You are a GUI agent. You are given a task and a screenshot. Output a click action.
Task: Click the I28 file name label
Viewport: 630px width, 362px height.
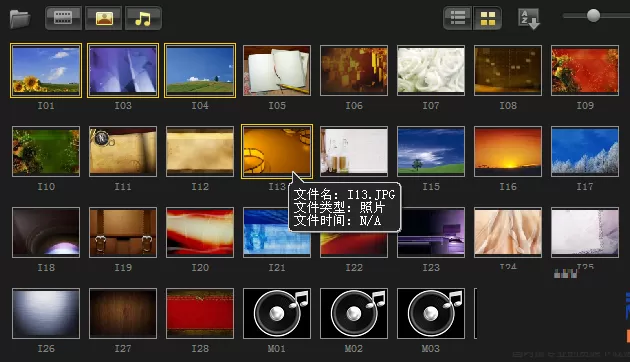tap(200, 349)
